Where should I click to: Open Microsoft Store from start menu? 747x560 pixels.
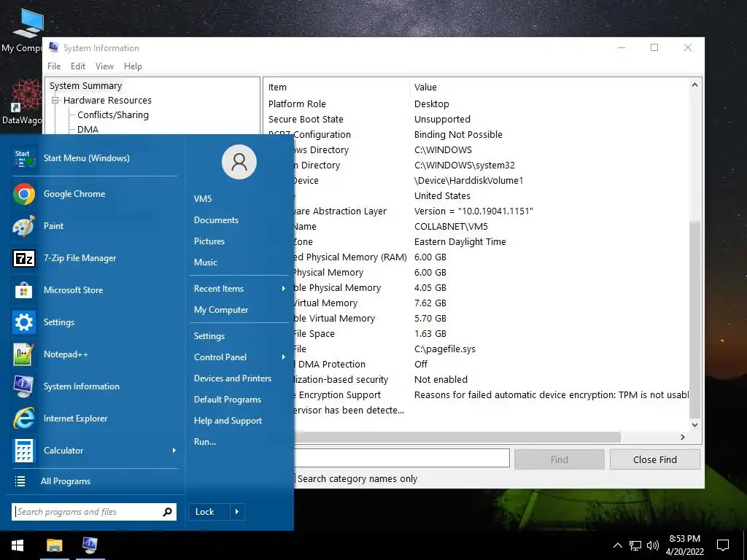click(94, 290)
